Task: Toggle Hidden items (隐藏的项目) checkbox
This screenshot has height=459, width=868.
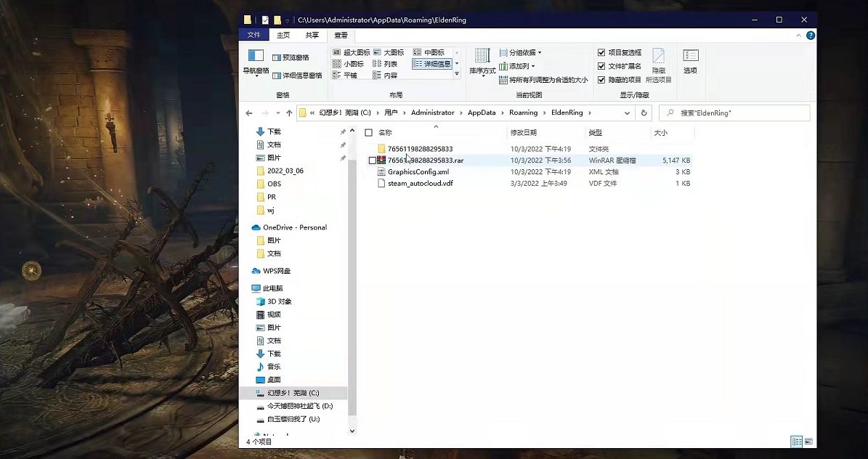Action: point(601,79)
